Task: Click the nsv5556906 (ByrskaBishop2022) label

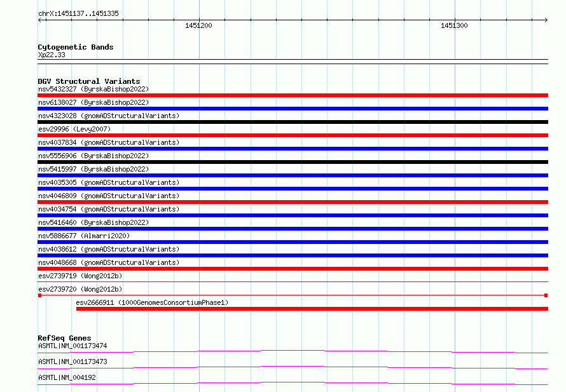Action: (x=93, y=156)
